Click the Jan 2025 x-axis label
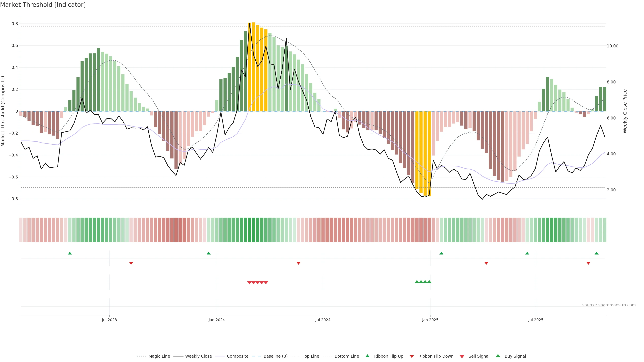The width and height of the screenshot is (644, 362). click(430, 320)
